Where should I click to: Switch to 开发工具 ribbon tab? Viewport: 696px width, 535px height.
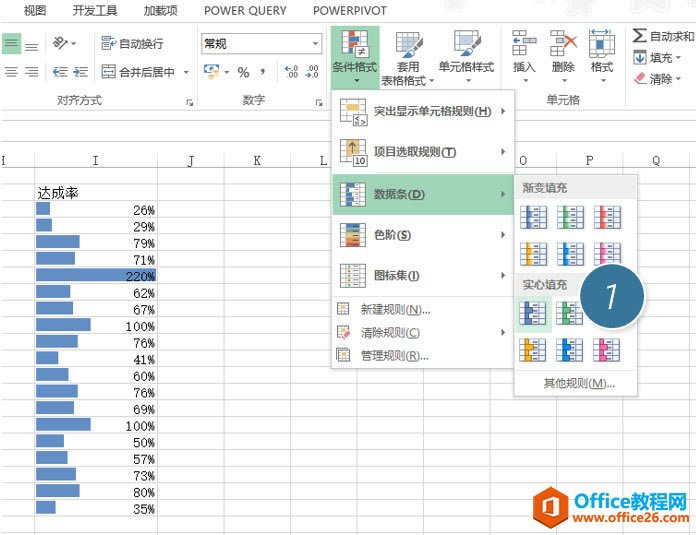95,10
